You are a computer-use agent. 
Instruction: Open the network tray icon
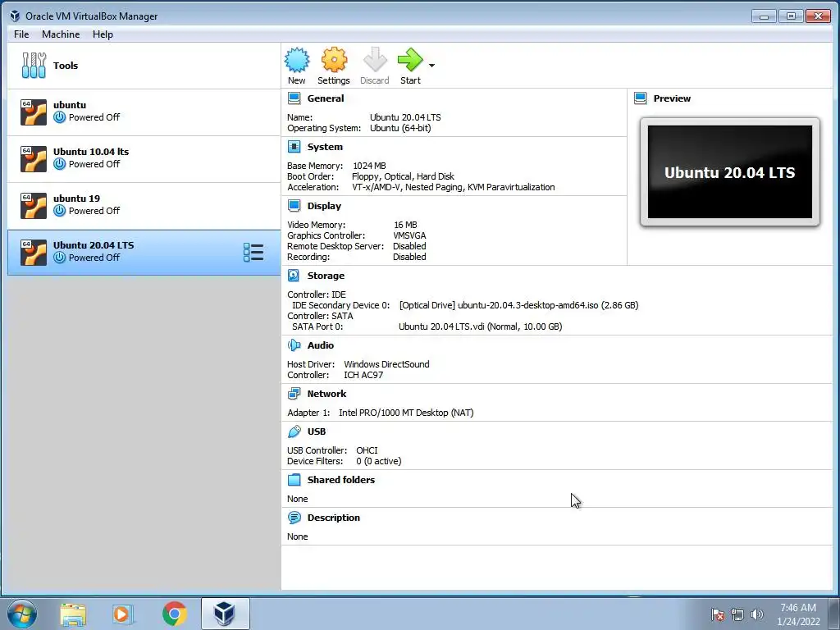(737, 614)
